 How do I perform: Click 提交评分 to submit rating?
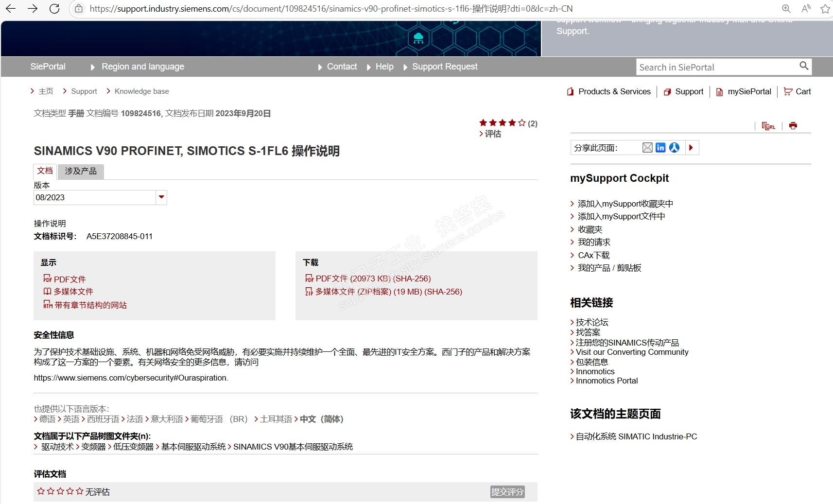tap(507, 492)
